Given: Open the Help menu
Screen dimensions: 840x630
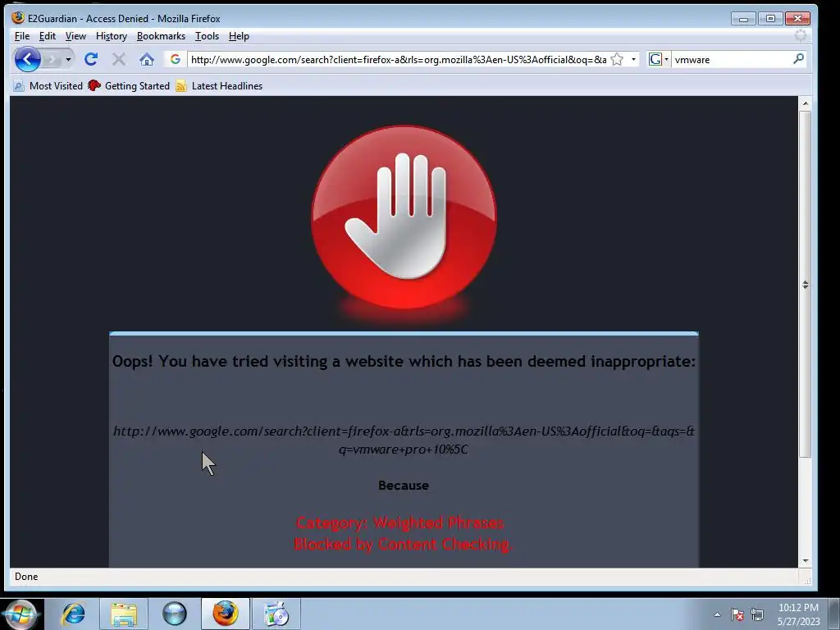Looking at the screenshot, I should pyautogui.click(x=239, y=36).
